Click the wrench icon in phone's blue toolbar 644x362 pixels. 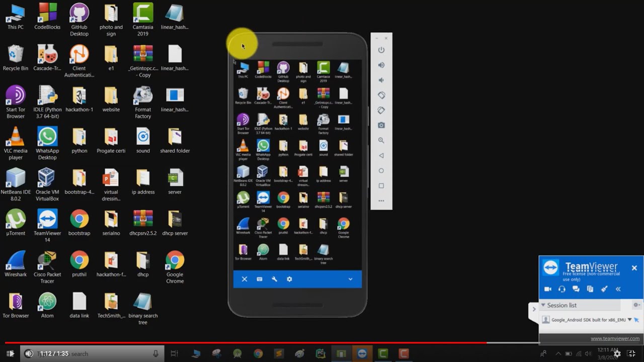point(275,279)
